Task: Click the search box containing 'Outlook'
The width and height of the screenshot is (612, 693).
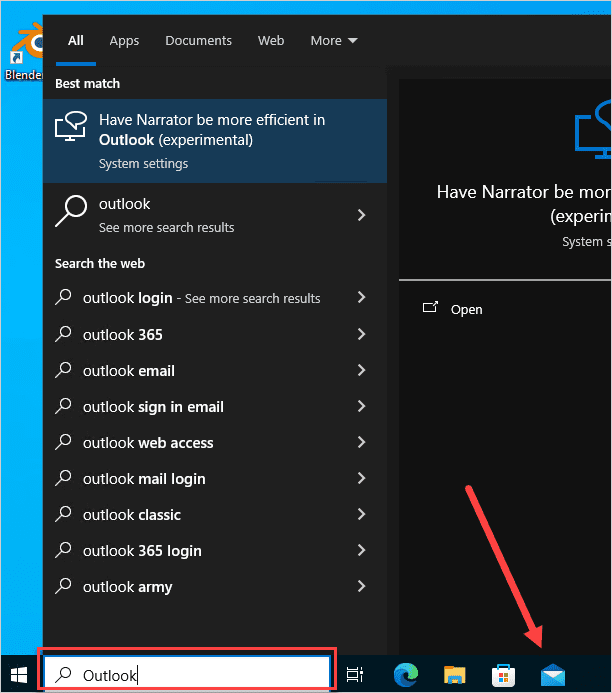Action: tap(187, 675)
